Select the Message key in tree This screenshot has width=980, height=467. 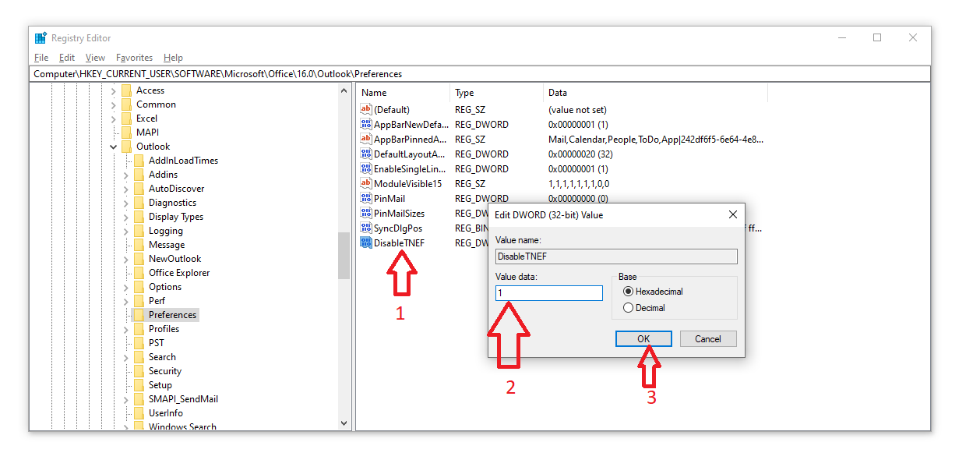167,245
